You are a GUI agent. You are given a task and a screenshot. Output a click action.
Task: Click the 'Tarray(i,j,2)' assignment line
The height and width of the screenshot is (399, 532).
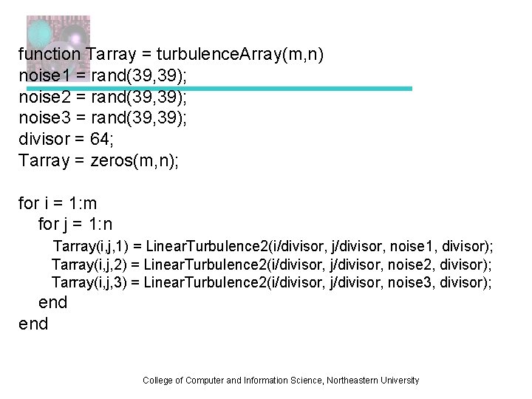271,265
